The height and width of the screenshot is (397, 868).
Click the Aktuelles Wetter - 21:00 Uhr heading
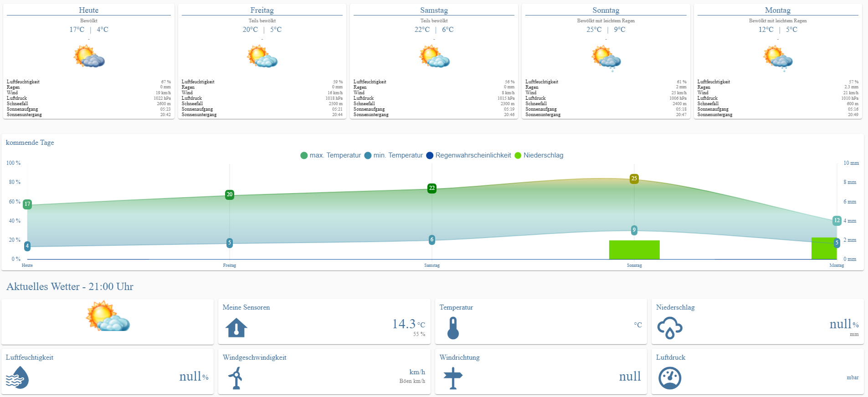pos(70,286)
